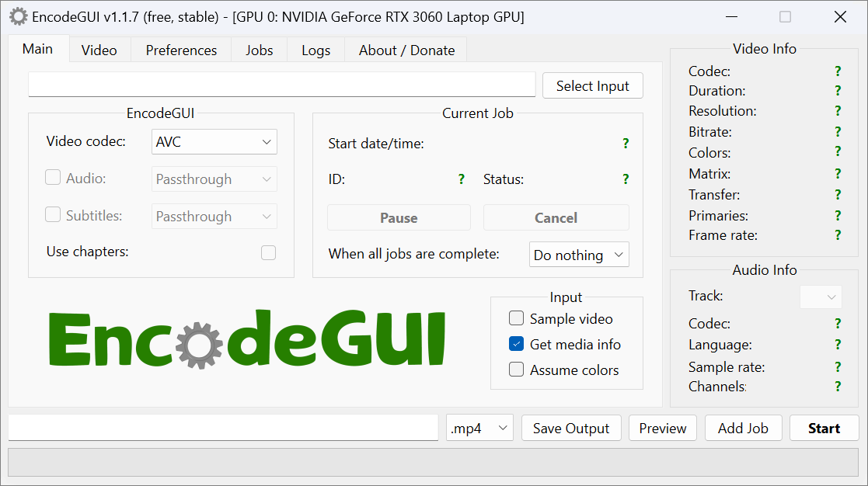Open the About / Donate tab
This screenshot has height=486, width=868.
click(x=407, y=50)
